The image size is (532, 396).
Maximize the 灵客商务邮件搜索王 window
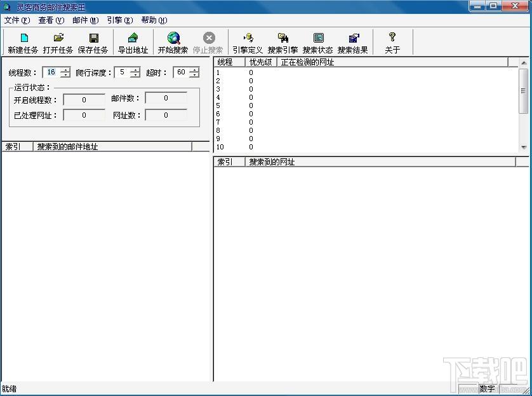pyautogui.click(x=493, y=6)
